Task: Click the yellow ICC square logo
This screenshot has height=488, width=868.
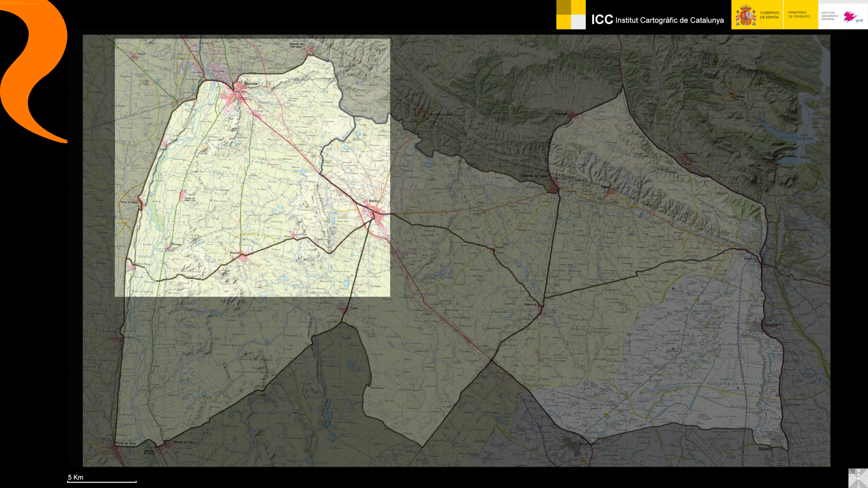Action: click(571, 15)
